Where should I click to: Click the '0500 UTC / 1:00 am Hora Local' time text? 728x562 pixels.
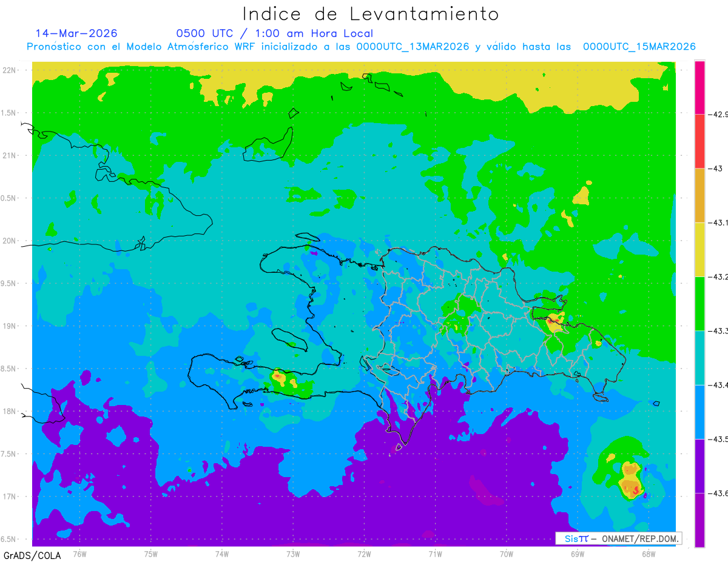tap(275, 34)
